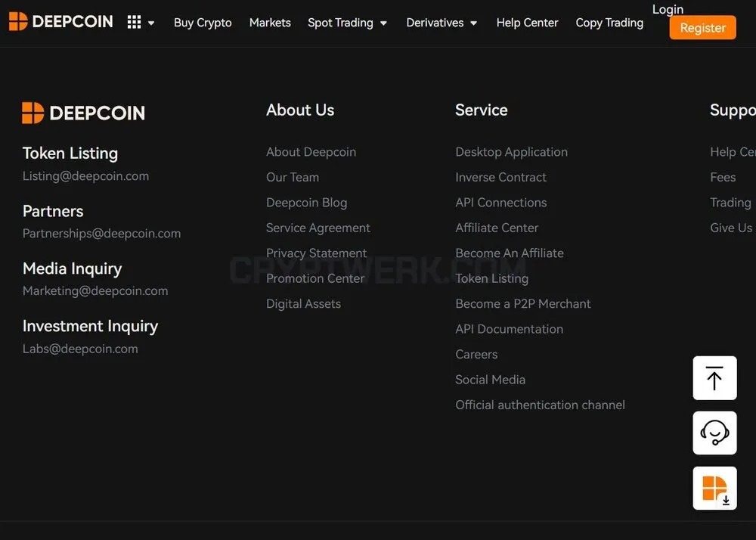756x540 pixels.
Task: Open the Buy Crypto menu item
Action: point(203,23)
